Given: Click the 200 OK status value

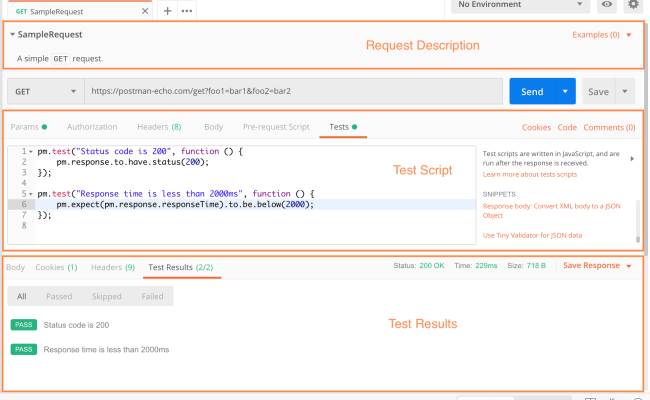Looking at the screenshot, I should pyautogui.click(x=432, y=266).
